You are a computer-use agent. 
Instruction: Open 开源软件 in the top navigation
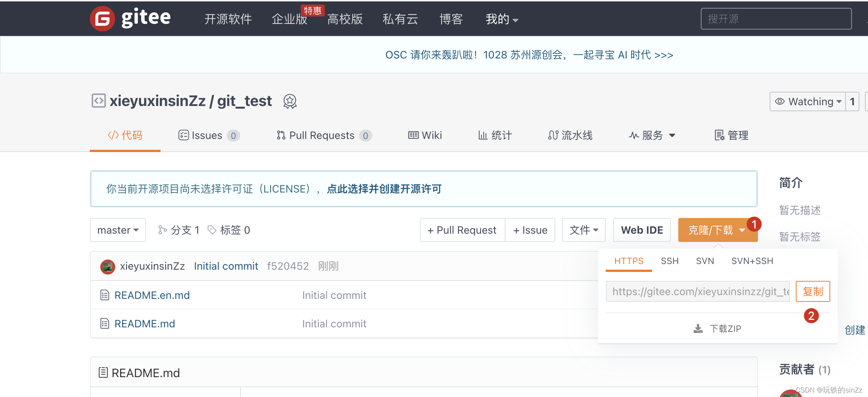228,19
